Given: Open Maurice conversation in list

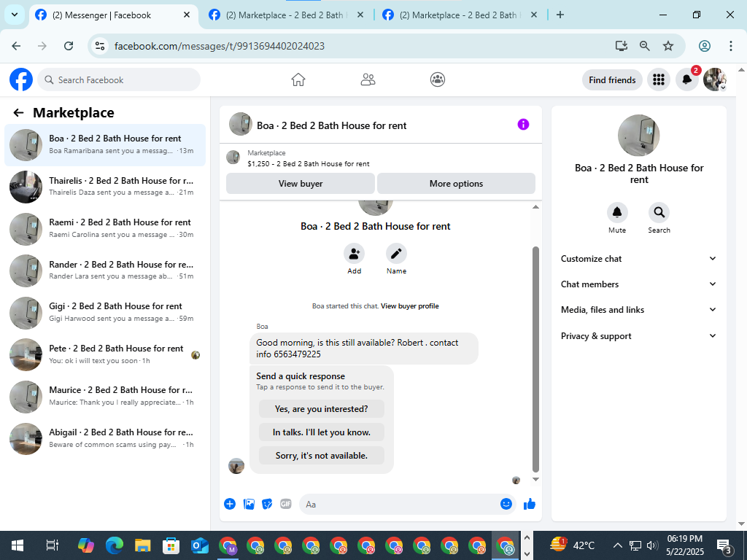Looking at the screenshot, I should tap(105, 396).
